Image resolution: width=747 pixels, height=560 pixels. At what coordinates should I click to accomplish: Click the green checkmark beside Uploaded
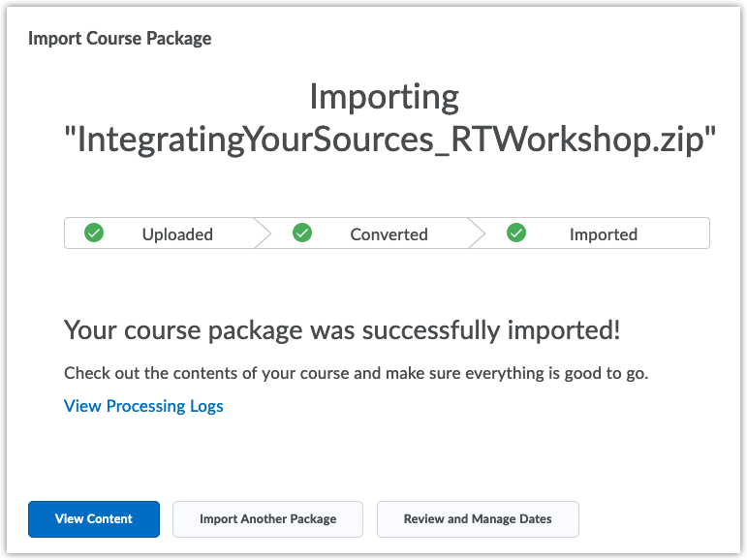[x=94, y=233]
